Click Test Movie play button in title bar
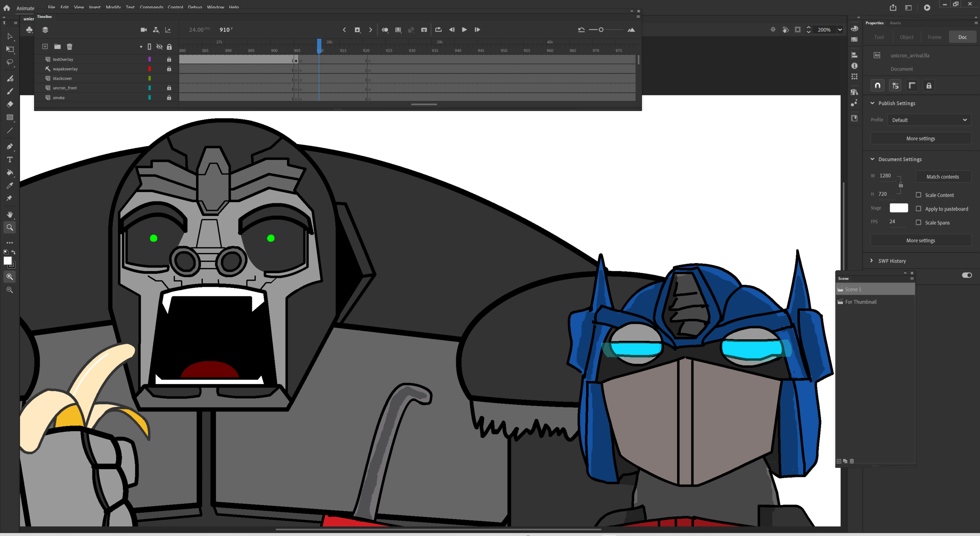The width and height of the screenshot is (980, 536). [x=927, y=8]
